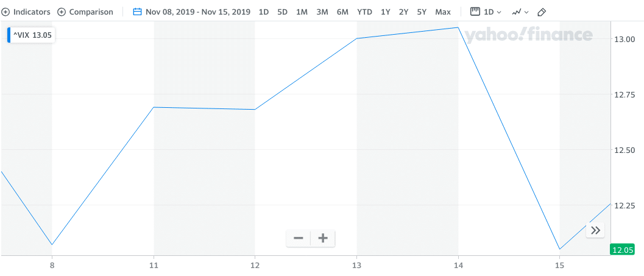
Task: Click the green 12.05 current price tag
Action: click(622, 249)
